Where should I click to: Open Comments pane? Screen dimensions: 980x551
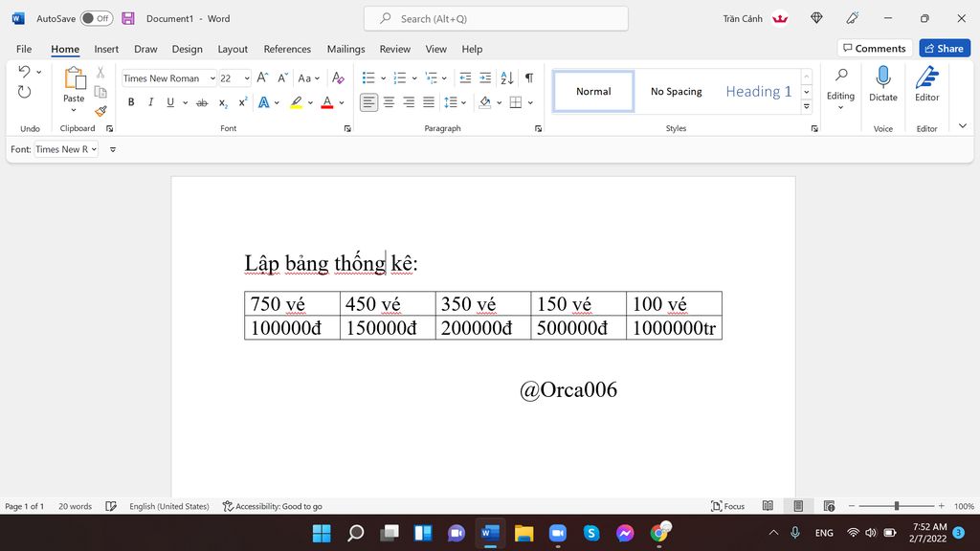(x=875, y=48)
